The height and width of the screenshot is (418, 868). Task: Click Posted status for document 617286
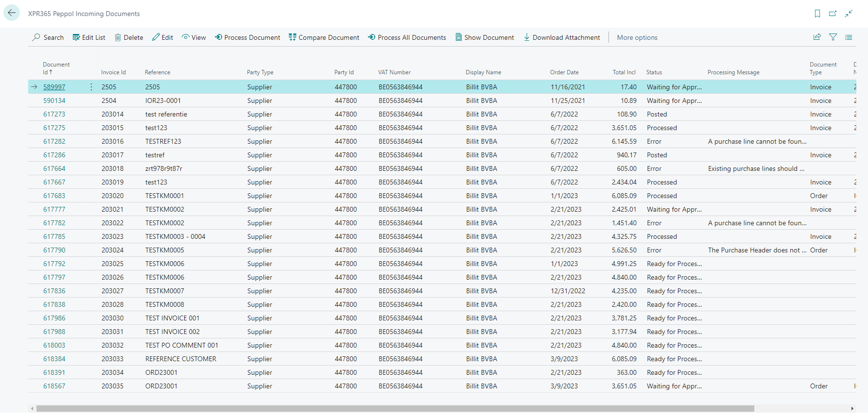[x=657, y=155]
